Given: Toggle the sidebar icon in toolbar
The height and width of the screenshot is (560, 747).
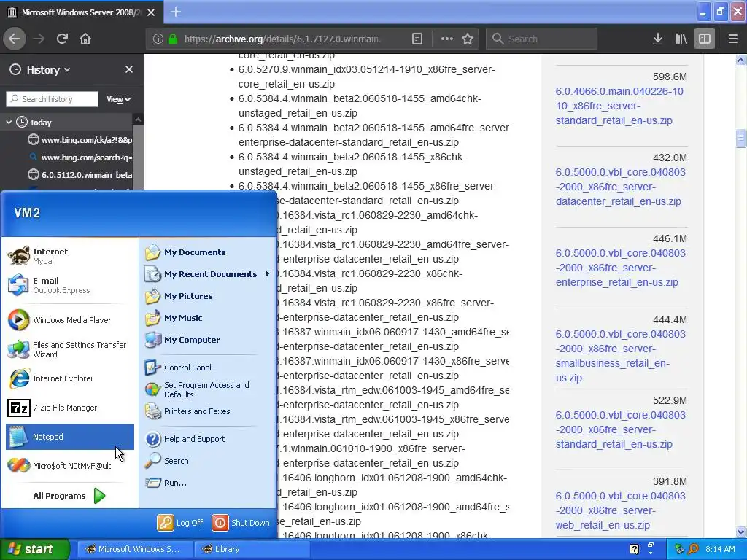Looking at the screenshot, I should click(x=705, y=39).
